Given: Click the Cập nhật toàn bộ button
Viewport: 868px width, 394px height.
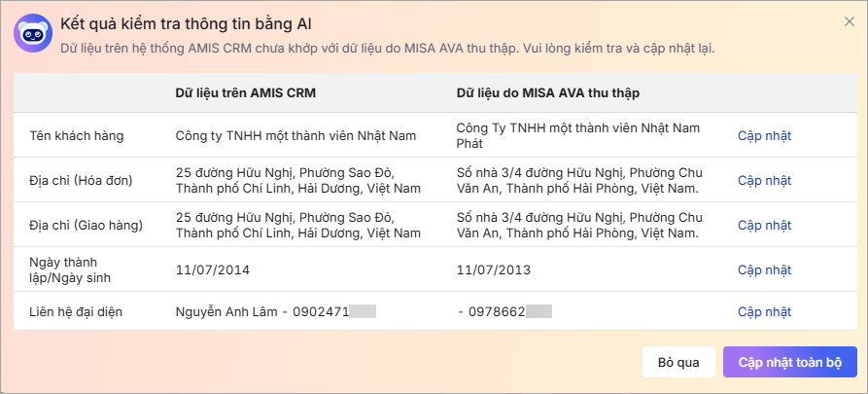Looking at the screenshot, I should tap(790, 363).
